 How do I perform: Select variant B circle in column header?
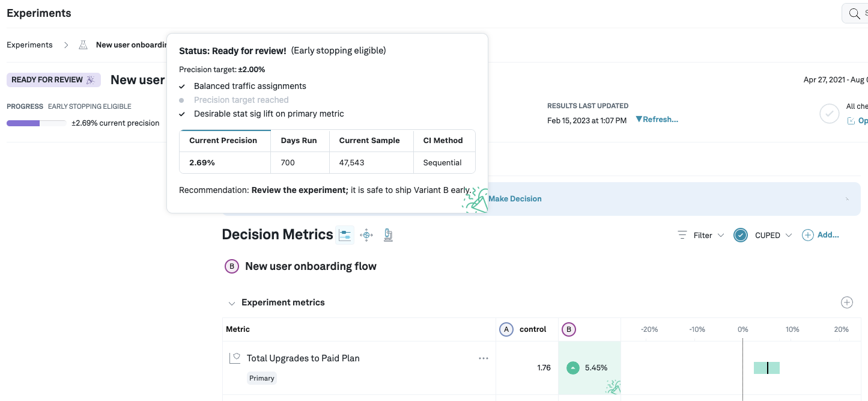[568, 329]
